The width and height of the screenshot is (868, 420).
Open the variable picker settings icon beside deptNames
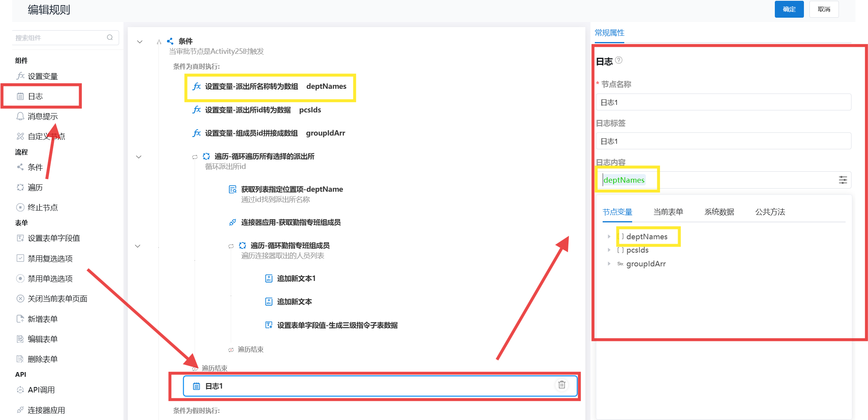[x=842, y=180]
